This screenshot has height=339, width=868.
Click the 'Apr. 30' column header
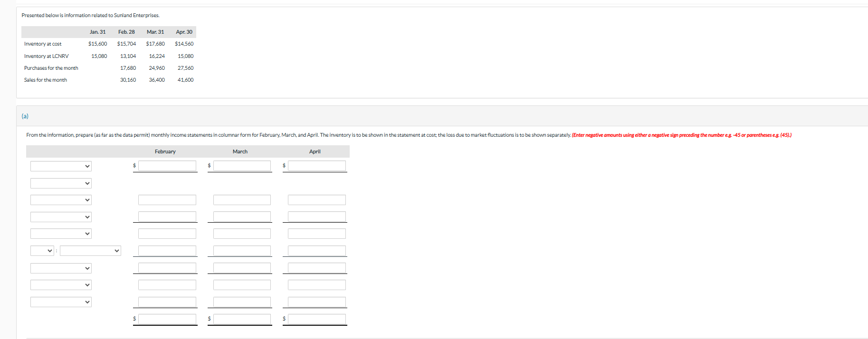pos(184,32)
